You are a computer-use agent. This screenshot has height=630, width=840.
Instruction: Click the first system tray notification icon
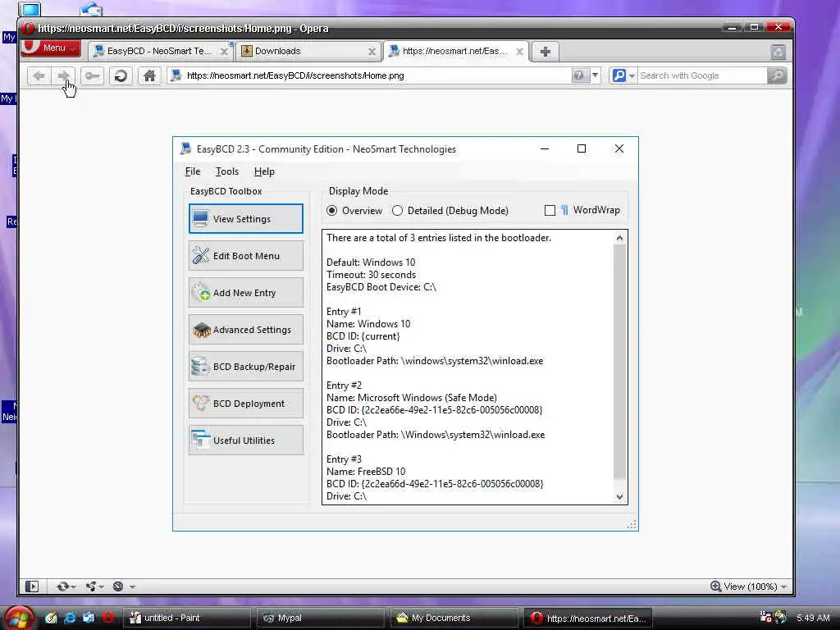[x=765, y=617]
